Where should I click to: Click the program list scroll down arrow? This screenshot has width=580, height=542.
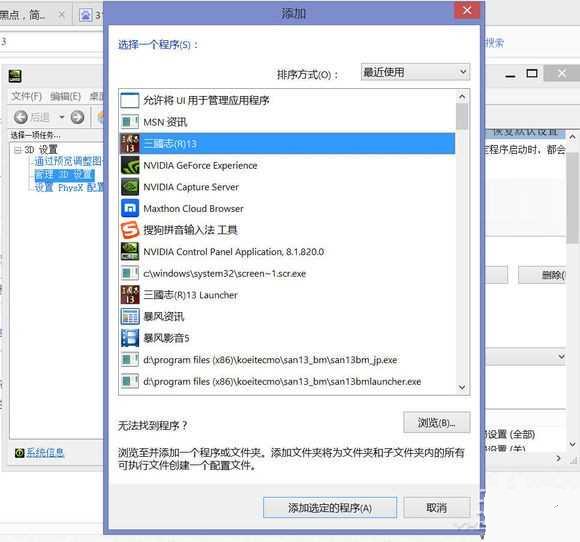[x=462, y=387]
